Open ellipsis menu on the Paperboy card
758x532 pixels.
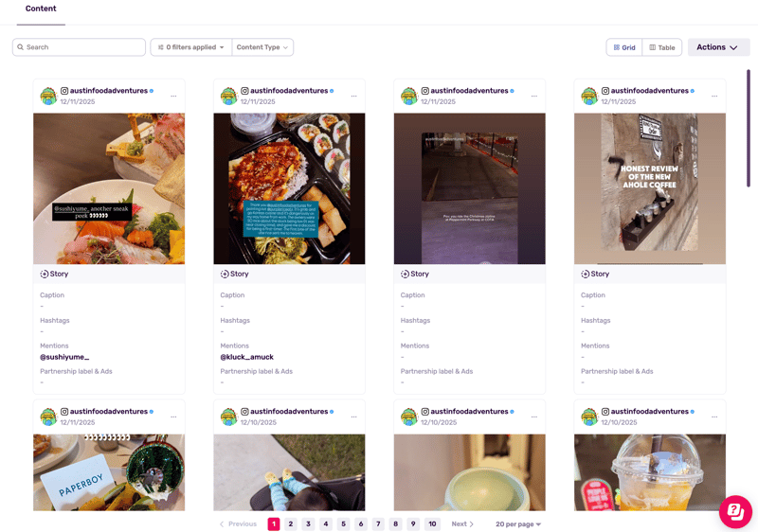(173, 417)
